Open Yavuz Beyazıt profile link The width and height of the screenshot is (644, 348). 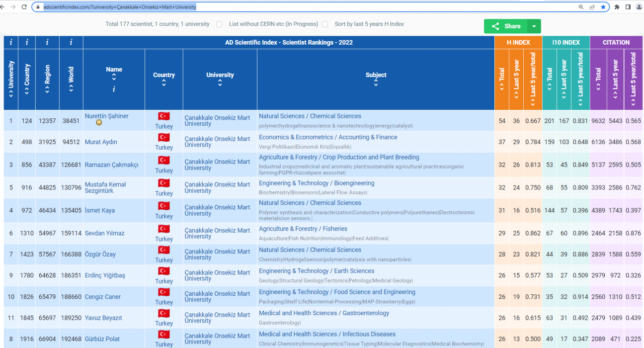pos(103,318)
